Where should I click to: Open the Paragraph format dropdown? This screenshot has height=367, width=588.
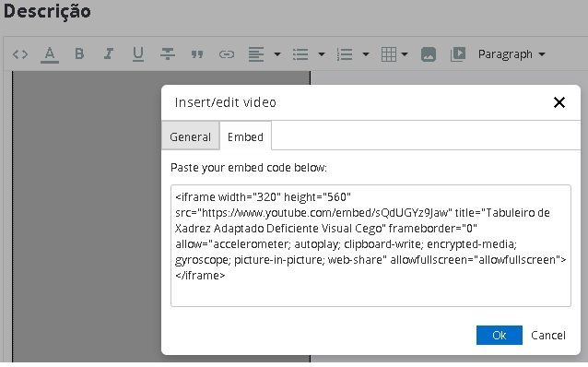(x=512, y=54)
